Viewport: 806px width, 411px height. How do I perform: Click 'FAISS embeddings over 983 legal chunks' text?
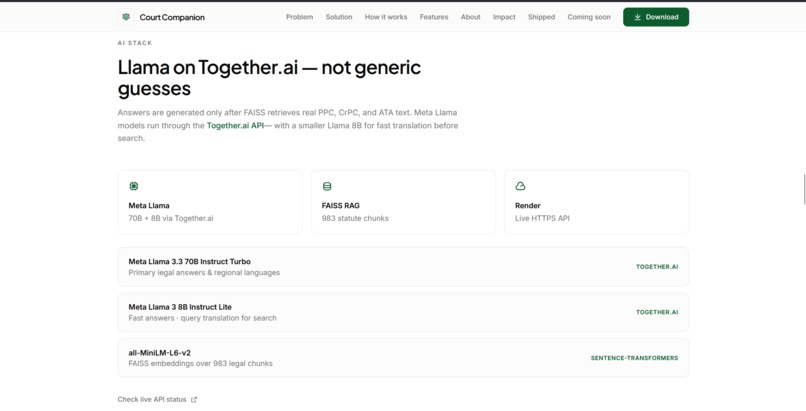click(x=200, y=364)
